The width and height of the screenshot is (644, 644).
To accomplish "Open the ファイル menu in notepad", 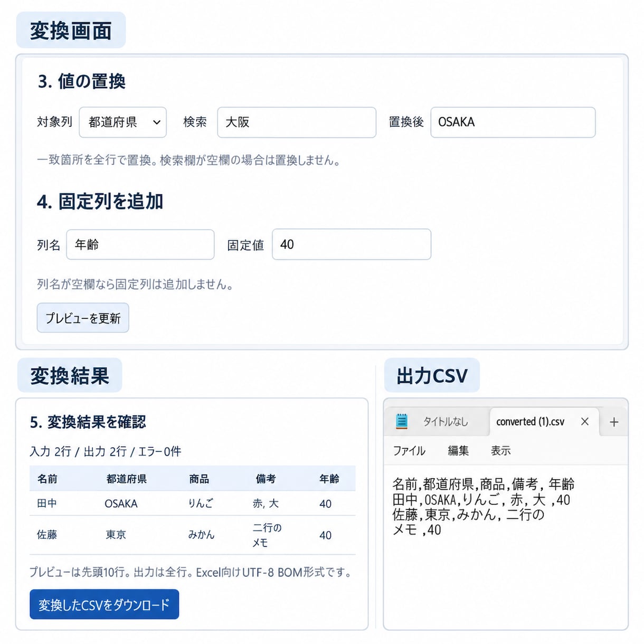I will tap(409, 450).
